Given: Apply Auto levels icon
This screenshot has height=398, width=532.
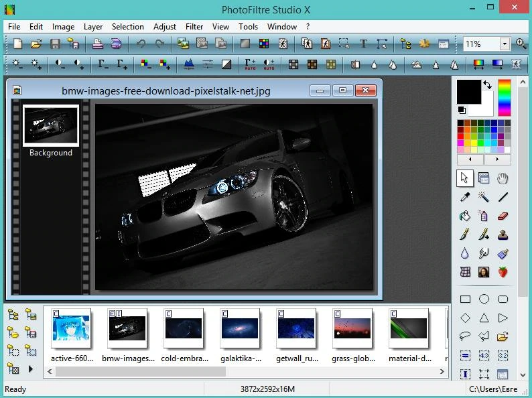Looking at the screenshot, I should 250,64.
